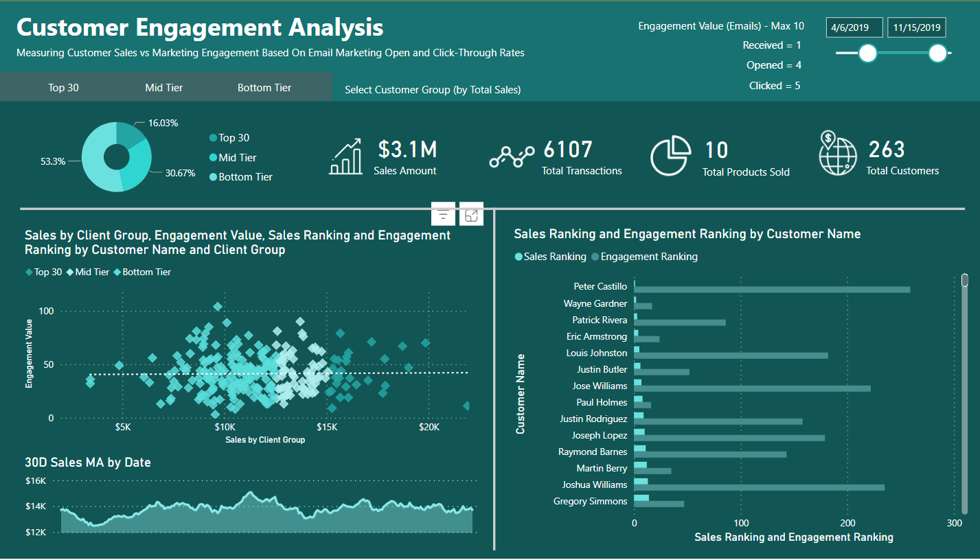This screenshot has height=560, width=980.
Task: Click the bar chart's vertical scrollbar thumb
Action: coord(964,280)
